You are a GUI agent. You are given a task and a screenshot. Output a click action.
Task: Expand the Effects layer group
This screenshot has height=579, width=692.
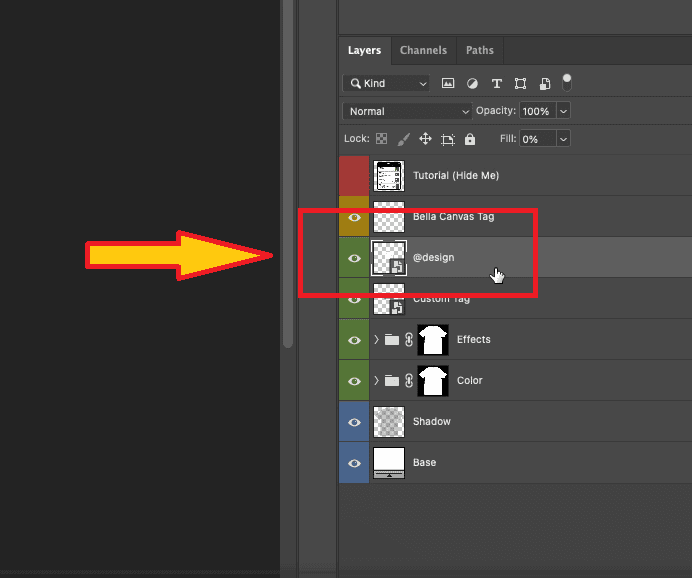[377, 340]
